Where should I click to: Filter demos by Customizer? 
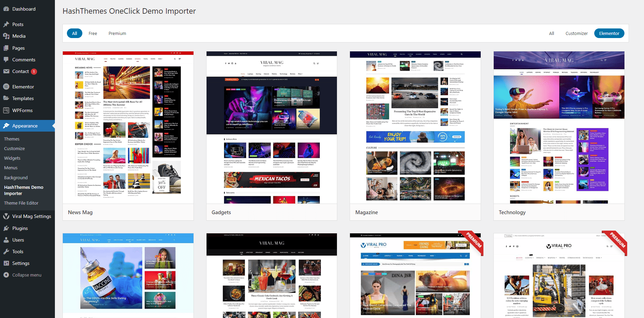[x=576, y=33]
